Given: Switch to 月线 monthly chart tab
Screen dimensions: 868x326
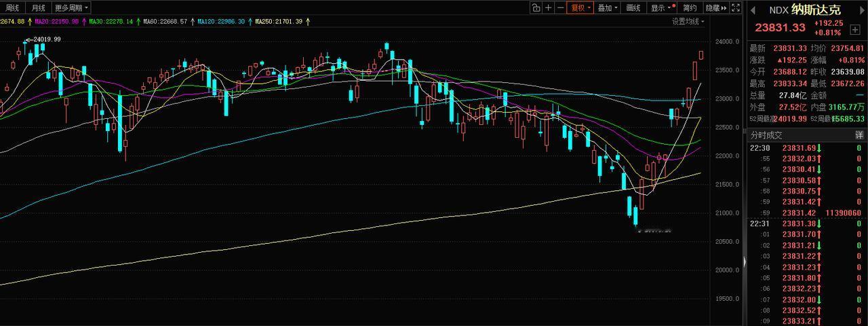Looking at the screenshot, I should click(x=39, y=8).
